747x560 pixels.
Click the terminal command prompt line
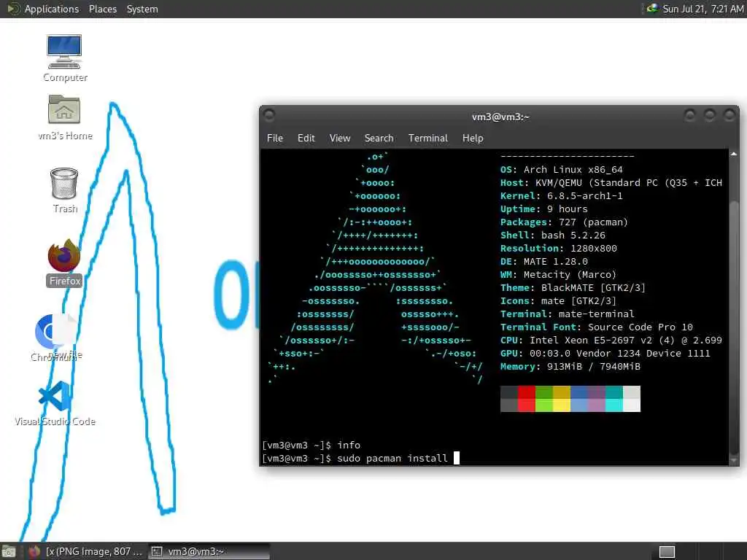pos(360,458)
